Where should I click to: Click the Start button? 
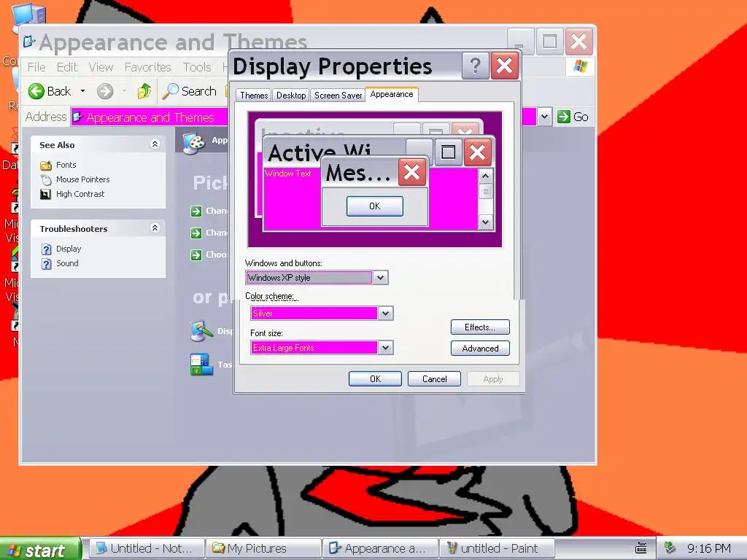point(41,549)
